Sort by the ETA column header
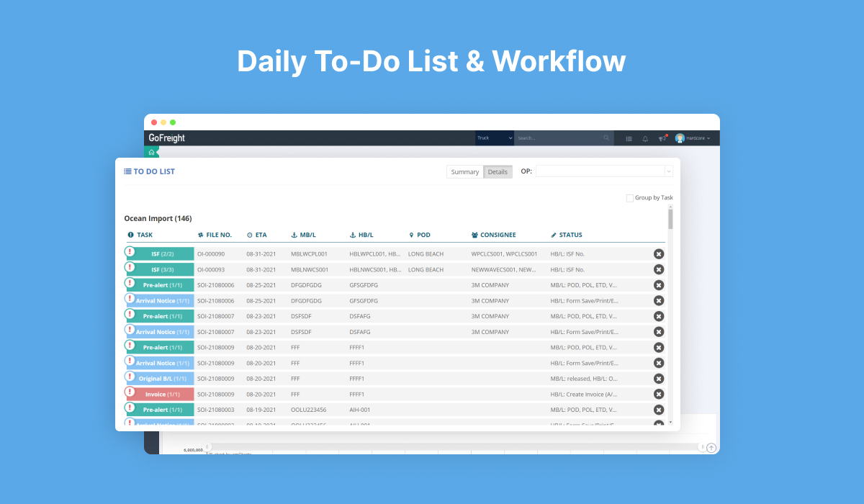The height and width of the screenshot is (504, 864). coord(257,235)
